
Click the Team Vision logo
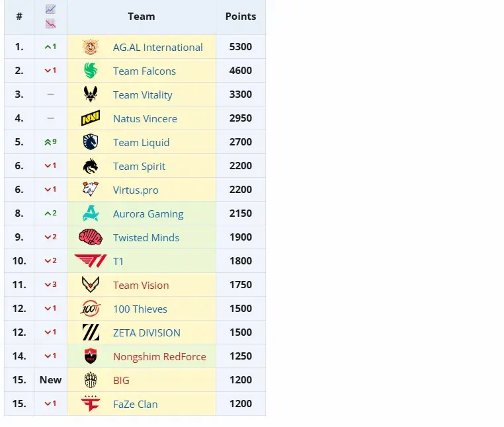[x=91, y=285]
